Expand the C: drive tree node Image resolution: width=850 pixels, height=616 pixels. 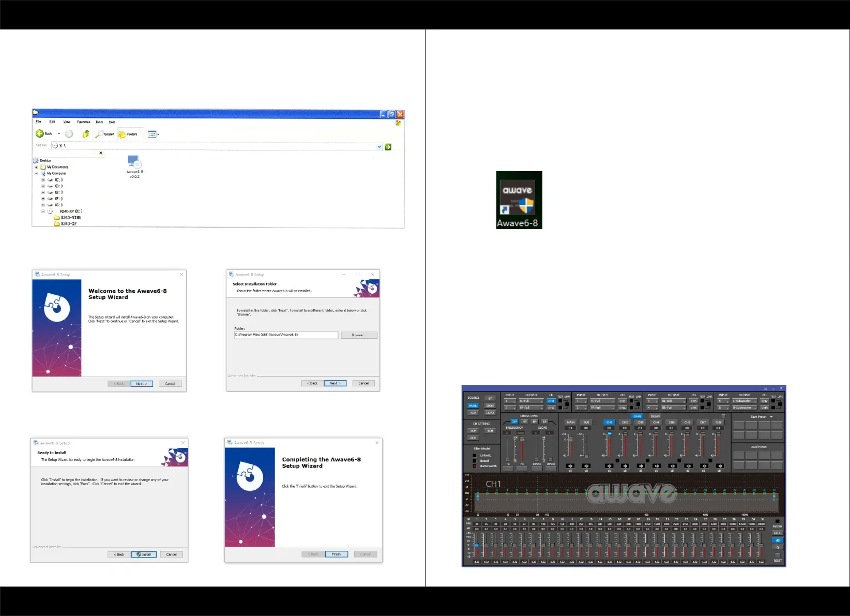tap(43, 180)
